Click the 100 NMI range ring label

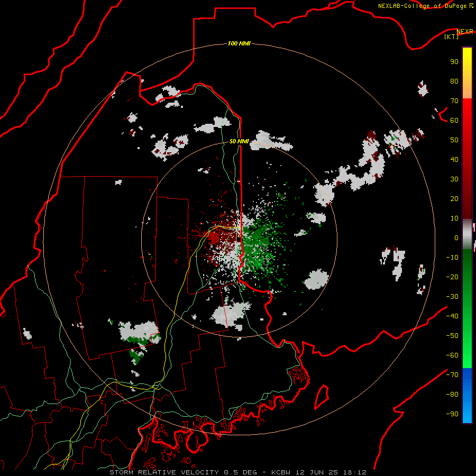(239, 44)
